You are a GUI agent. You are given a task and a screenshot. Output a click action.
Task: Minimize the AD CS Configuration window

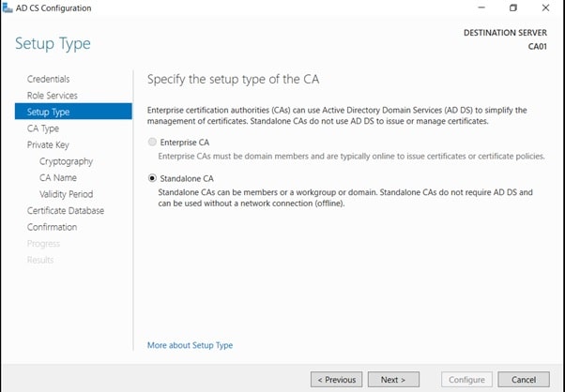[x=480, y=8]
